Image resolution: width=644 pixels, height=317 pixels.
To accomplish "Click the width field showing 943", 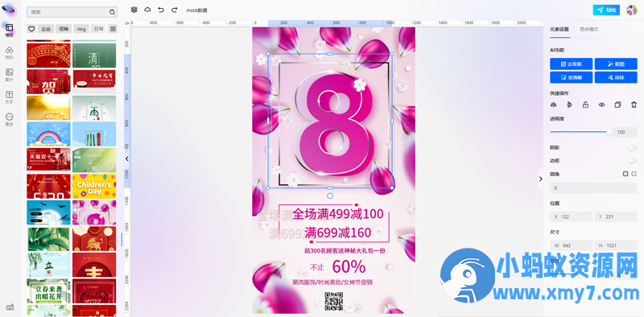I will (x=572, y=245).
